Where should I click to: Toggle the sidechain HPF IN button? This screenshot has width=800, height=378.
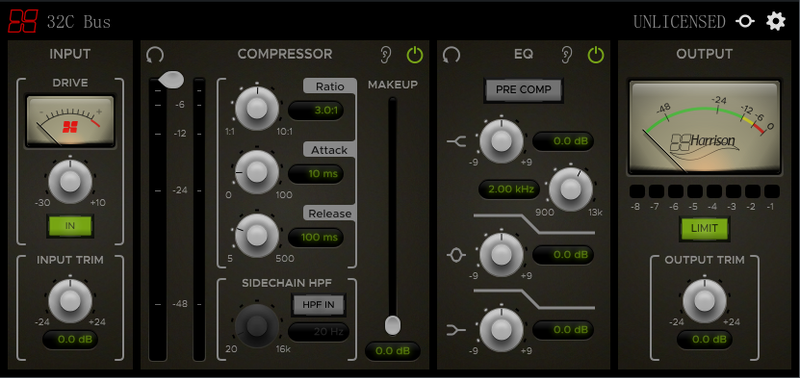[x=318, y=305]
